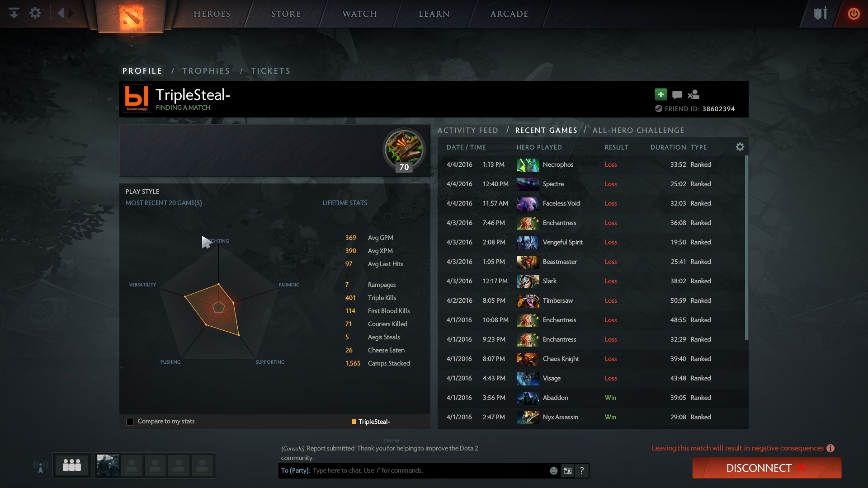The width and height of the screenshot is (868, 488).
Task: Expand chat window button in chat bar
Action: [x=567, y=471]
